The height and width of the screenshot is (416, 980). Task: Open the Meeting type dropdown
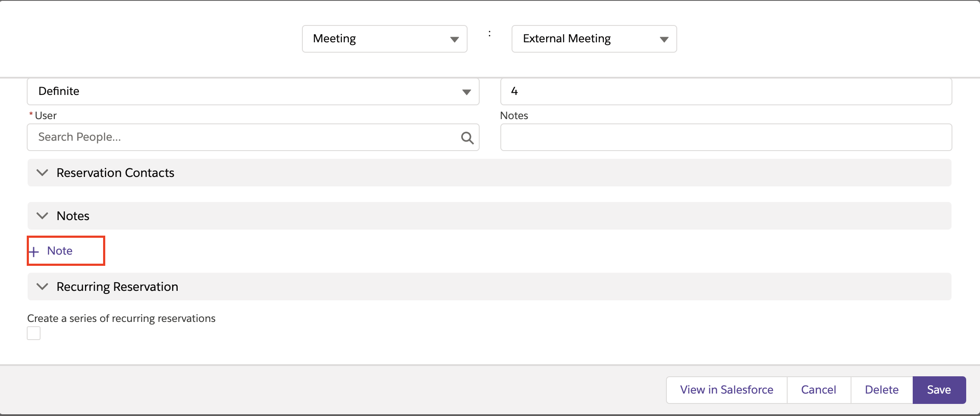click(384, 39)
